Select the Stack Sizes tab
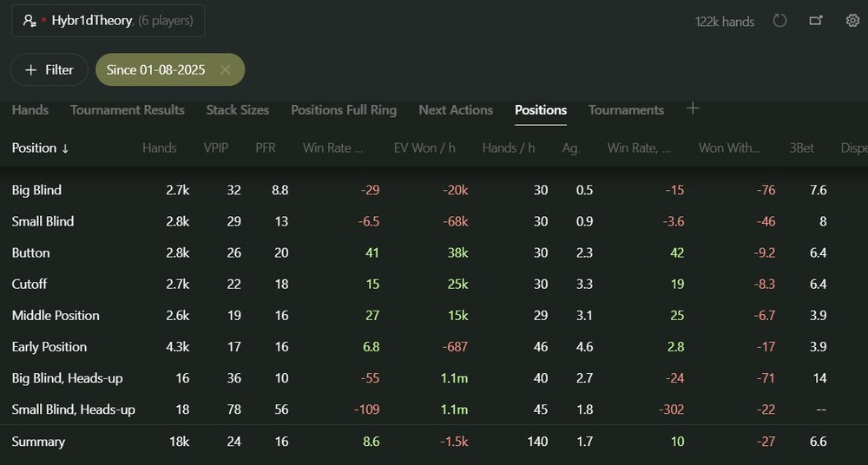Image resolution: width=868 pixels, height=465 pixels. coord(238,110)
